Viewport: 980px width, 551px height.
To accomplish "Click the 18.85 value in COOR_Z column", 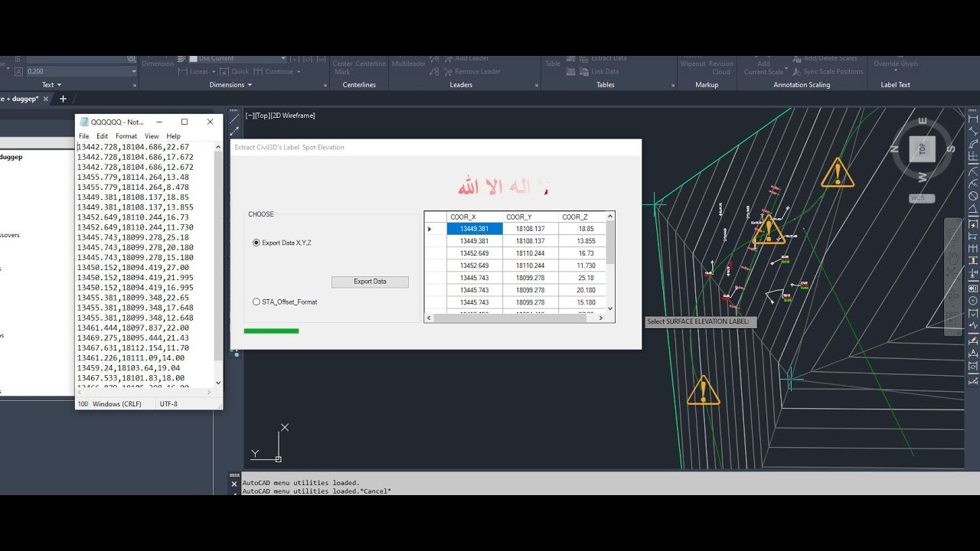I will (x=586, y=229).
